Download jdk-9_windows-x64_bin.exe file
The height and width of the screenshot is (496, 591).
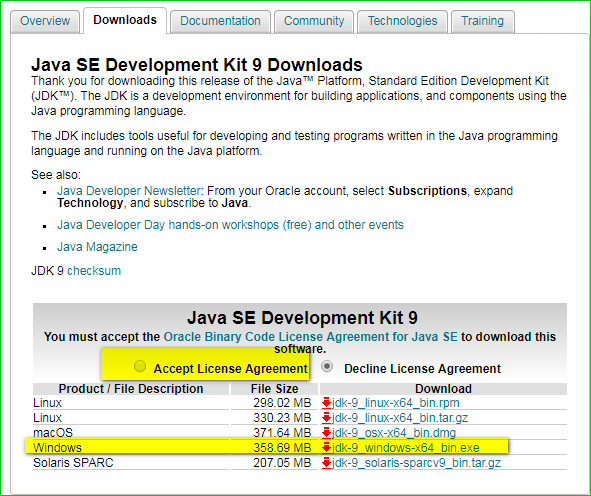406,448
